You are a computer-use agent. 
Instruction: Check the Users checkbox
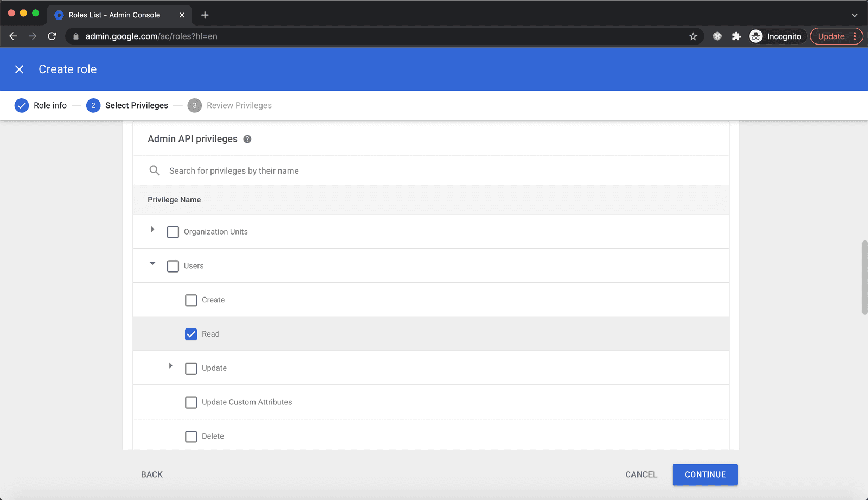(173, 267)
